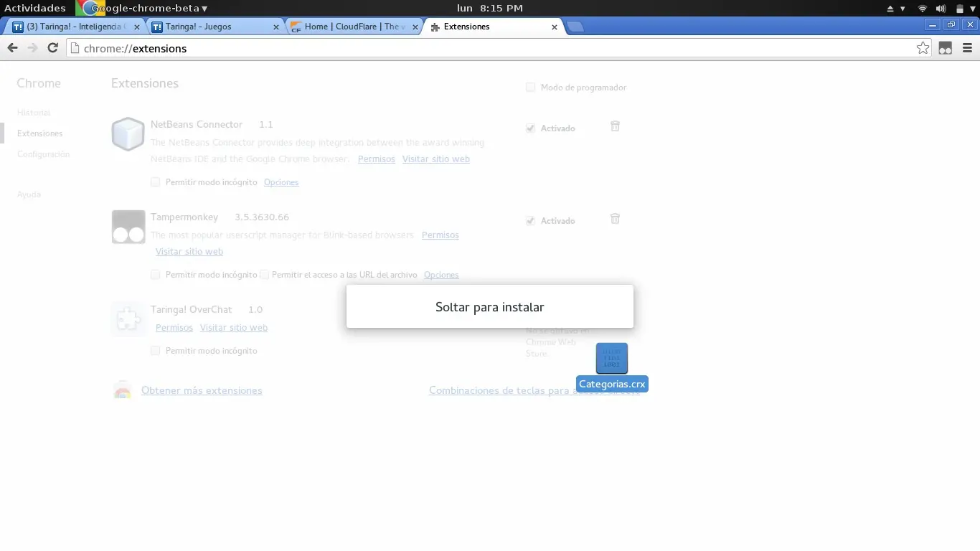Visit the Taringa! OverChat website link
980x551 pixels.
tap(234, 328)
